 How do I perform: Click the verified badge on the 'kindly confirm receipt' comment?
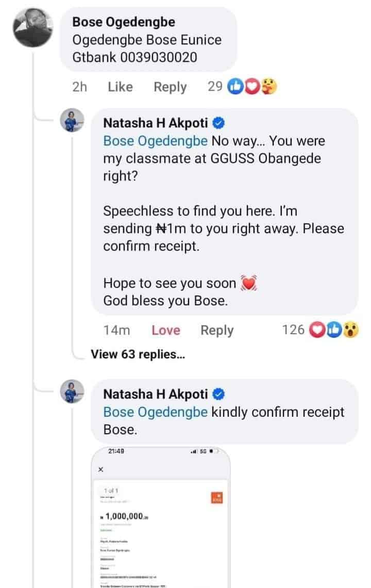click(218, 394)
